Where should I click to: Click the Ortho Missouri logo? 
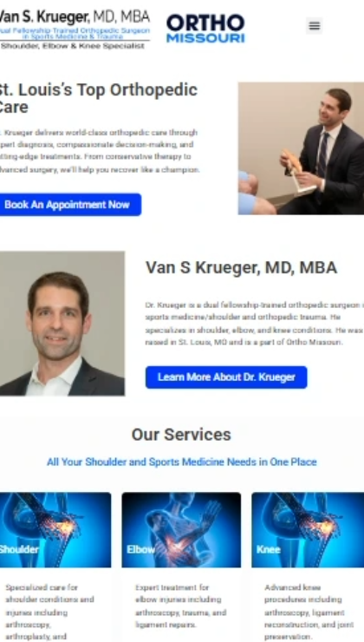coord(205,29)
